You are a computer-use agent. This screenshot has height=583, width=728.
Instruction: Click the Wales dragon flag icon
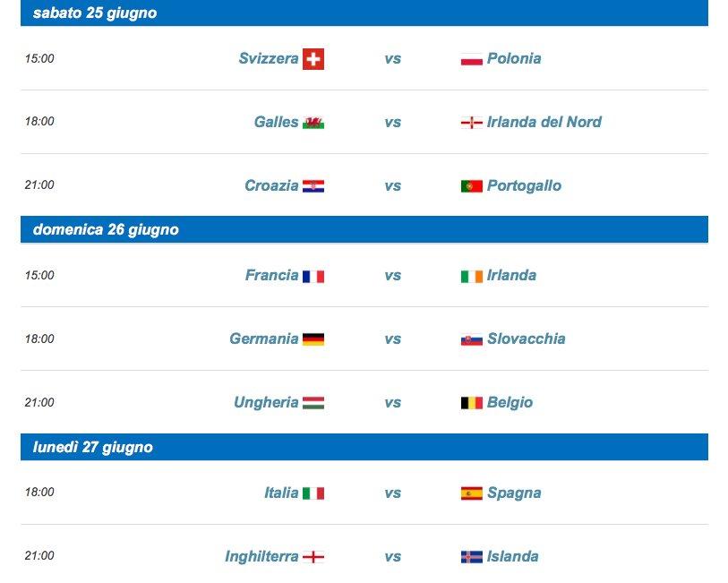coord(313,123)
